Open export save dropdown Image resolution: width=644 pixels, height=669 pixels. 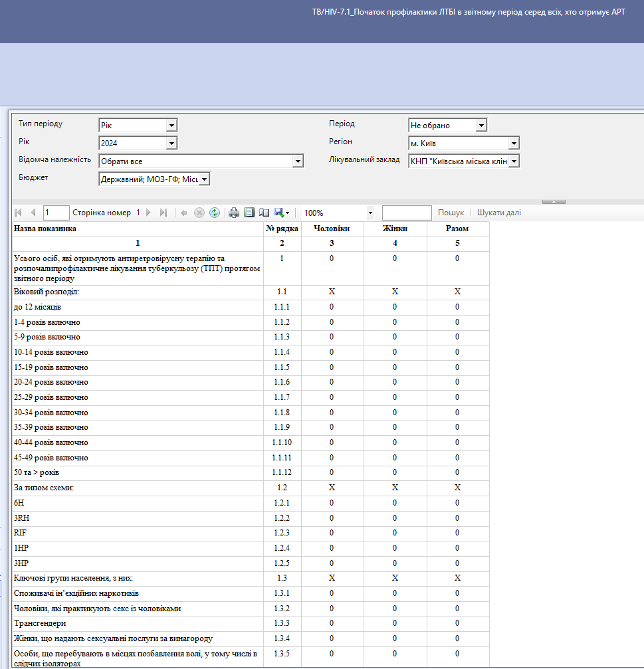282,213
